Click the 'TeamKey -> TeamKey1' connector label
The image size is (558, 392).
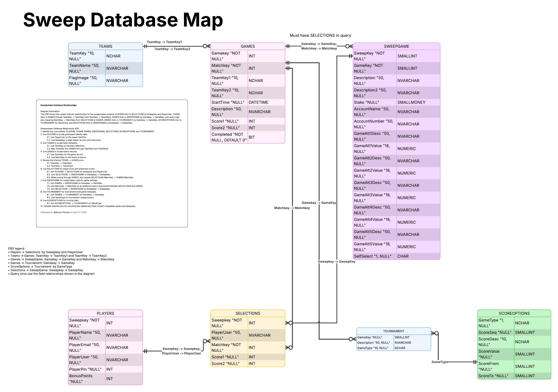click(164, 42)
